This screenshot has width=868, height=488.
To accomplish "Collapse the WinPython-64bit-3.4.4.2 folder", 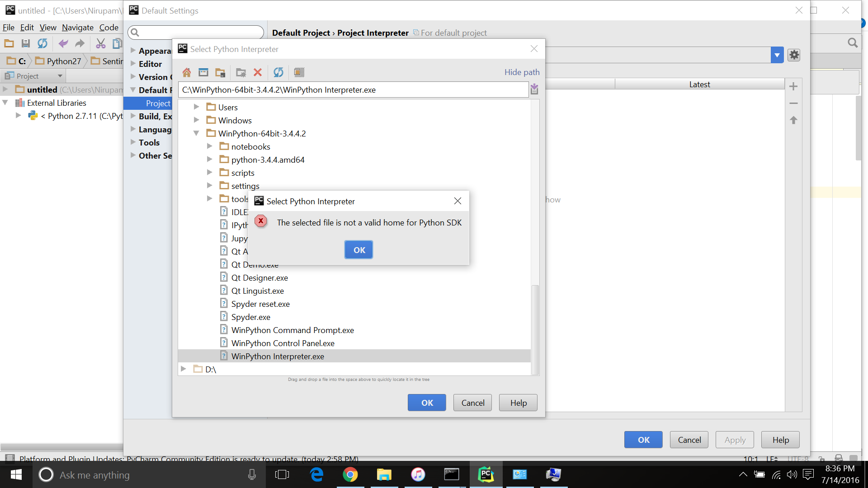I will click(196, 133).
